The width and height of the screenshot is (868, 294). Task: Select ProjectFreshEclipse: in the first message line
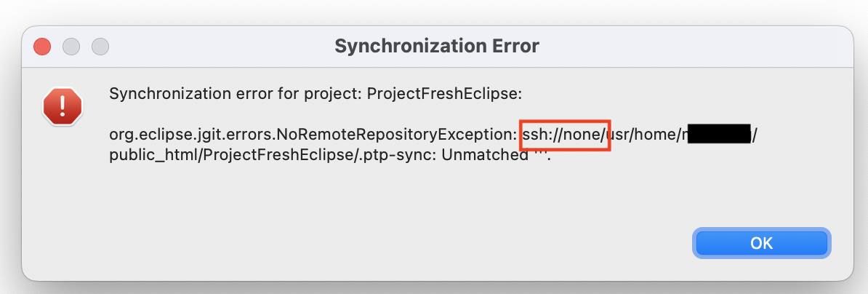pyautogui.click(x=444, y=94)
